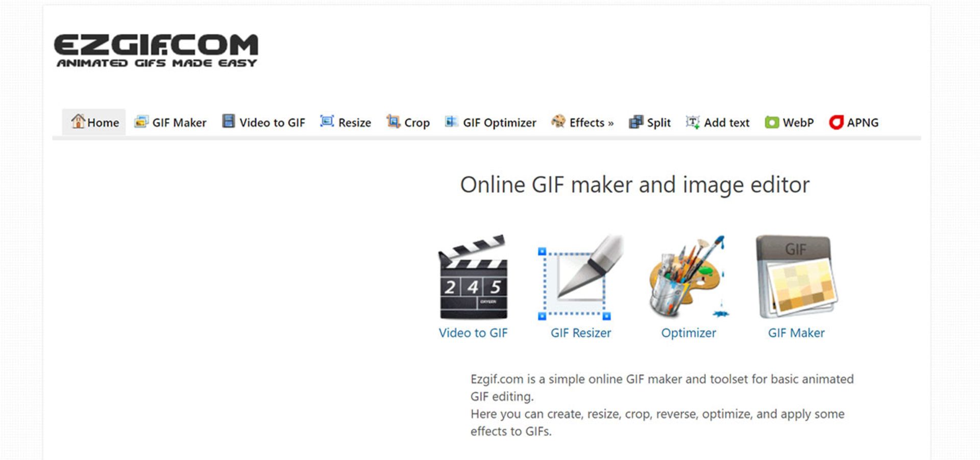Click the GIF Resizer knife icon
Image resolution: width=980 pixels, height=460 pixels.
click(x=580, y=278)
